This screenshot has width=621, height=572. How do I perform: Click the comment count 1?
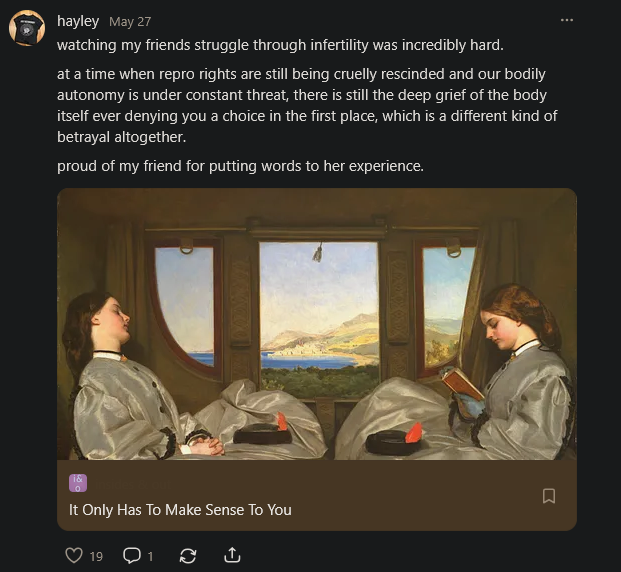pos(151,556)
